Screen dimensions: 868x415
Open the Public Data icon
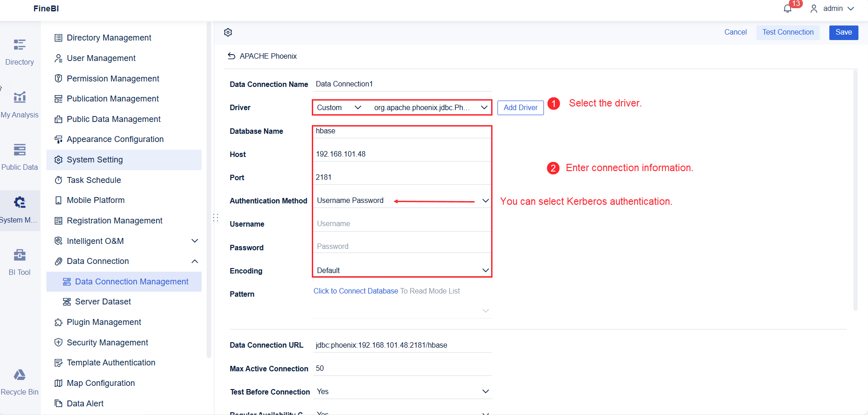20,150
